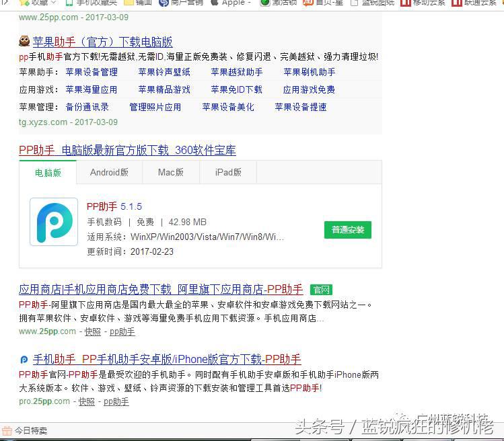504x441 pixels.
Task: Open pp助手 link beside pro.25pp.com
Action: (116, 402)
